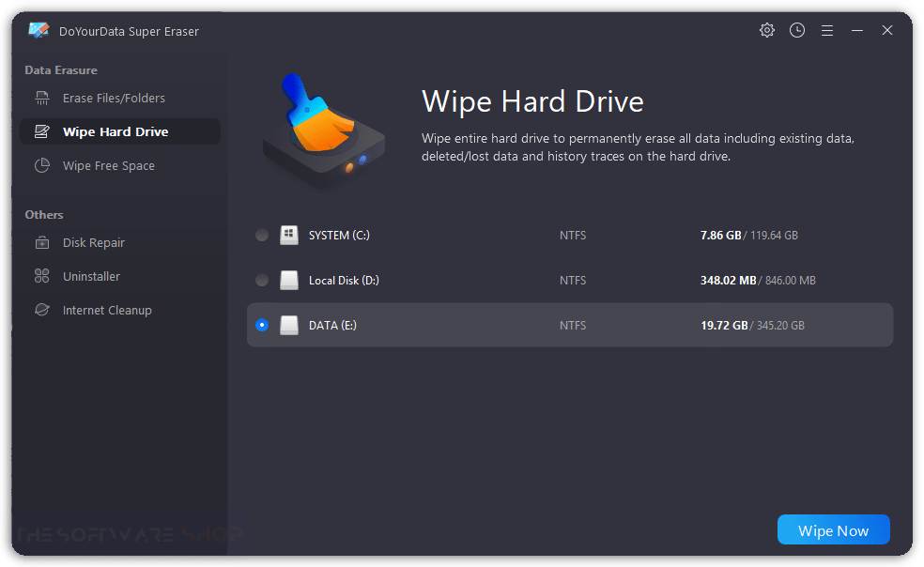
Task: Click the DoYourData Super Eraser title text
Action: (129, 31)
